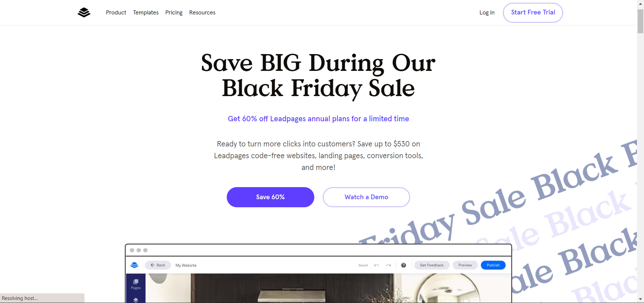The width and height of the screenshot is (644, 303).
Task: Click the Get Feedback button
Action: click(432, 265)
